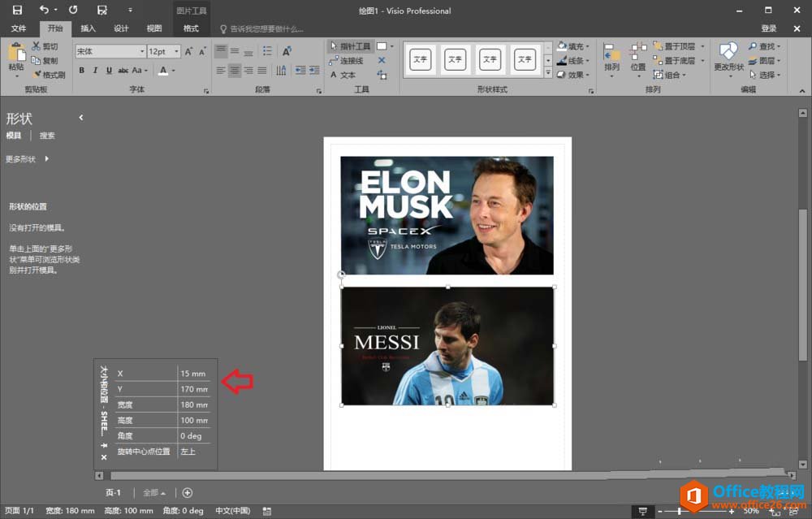
Task: Toggle Italic formatting
Action: click(x=95, y=71)
